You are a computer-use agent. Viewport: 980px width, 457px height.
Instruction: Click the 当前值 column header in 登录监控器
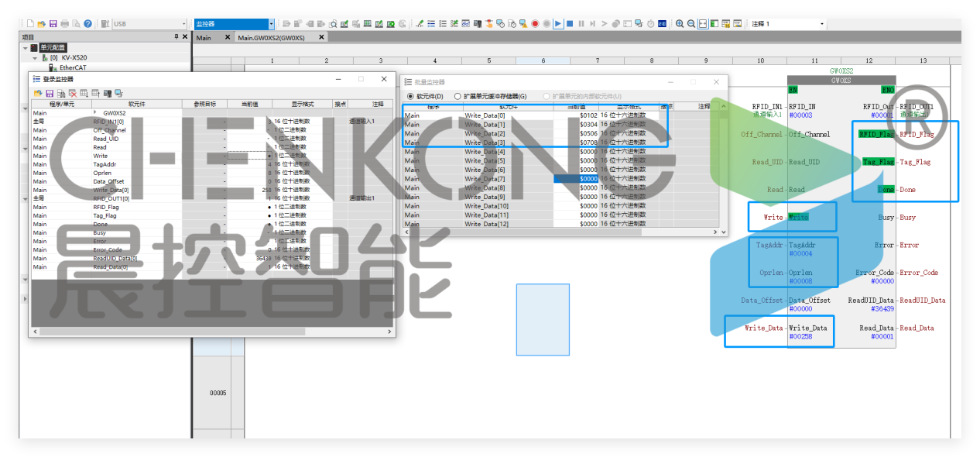(x=248, y=103)
